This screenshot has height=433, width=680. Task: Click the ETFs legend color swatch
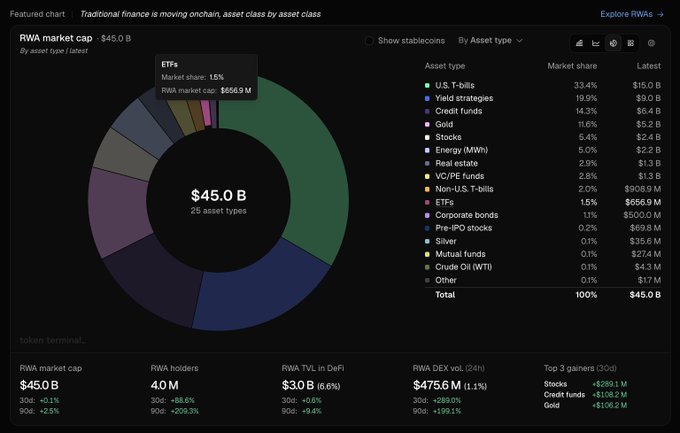tap(427, 202)
